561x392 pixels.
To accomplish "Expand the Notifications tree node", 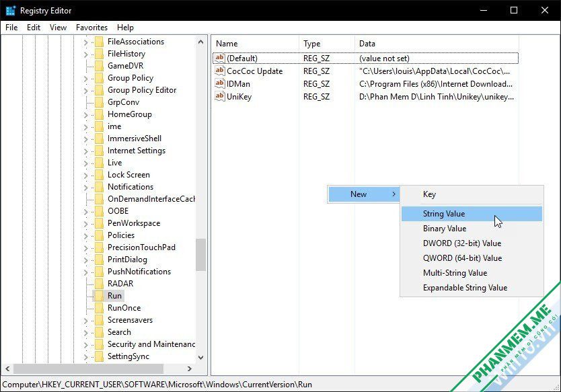I will tap(85, 188).
